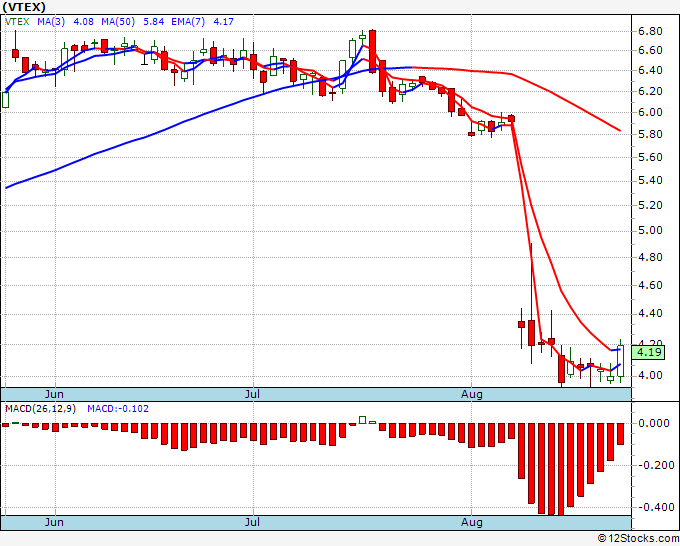The width and height of the screenshot is (680, 546).
Task: Click the EMA(7) value 4.17
Action: pos(223,21)
